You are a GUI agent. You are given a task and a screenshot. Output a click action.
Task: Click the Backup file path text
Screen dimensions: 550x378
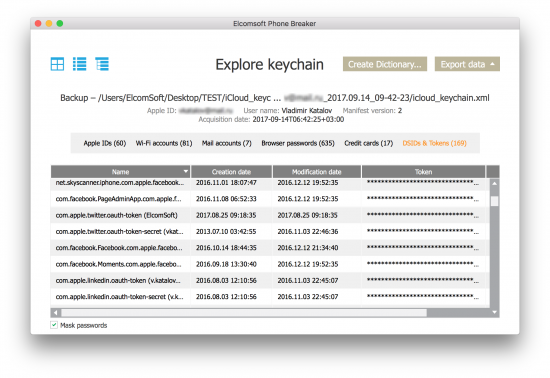point(275,98)
